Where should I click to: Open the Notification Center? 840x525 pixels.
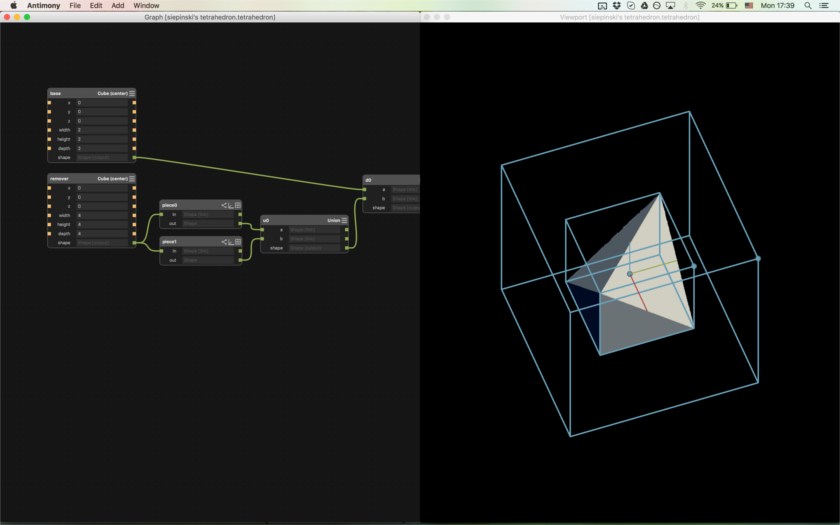824,5
